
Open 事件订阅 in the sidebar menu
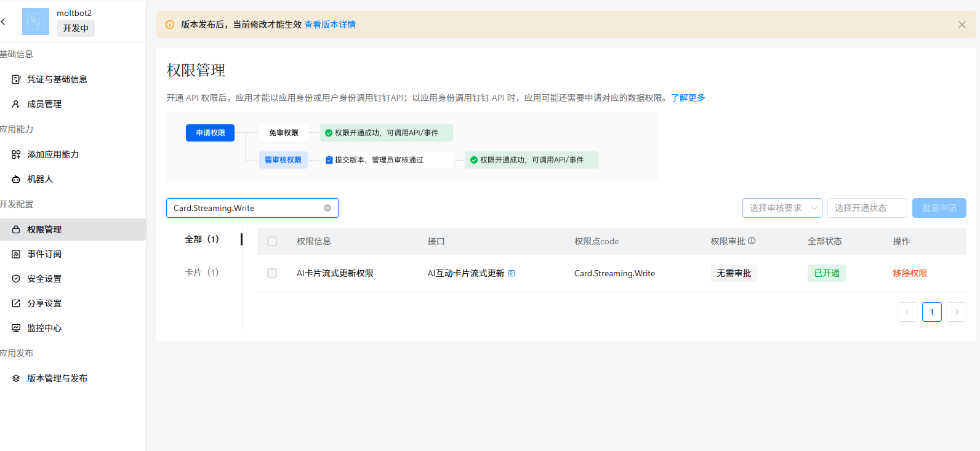coord(44,254)
